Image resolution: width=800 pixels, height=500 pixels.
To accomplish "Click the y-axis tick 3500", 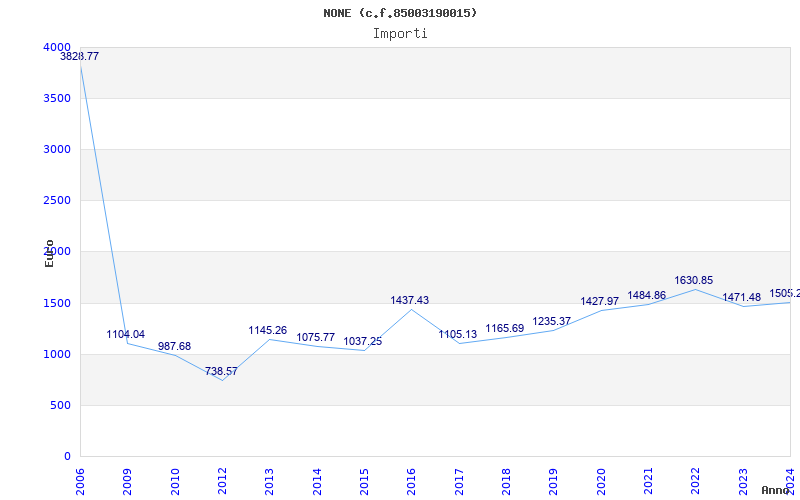I will coord(57,98).
